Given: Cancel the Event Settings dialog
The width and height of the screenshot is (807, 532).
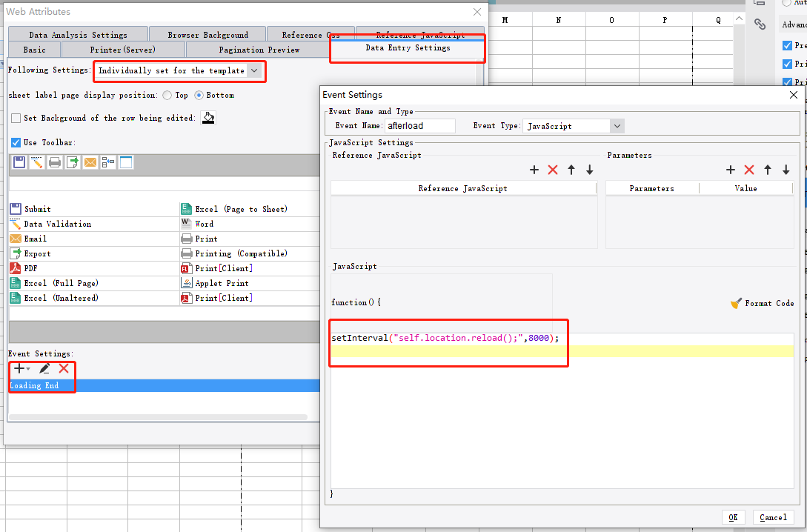Looking at the screenshot, I should click(x=773, y=517).
